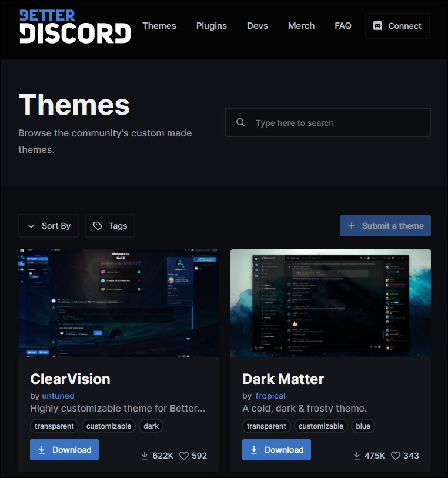Open the Dark Matter preview thumbnail
448x478 pixels.
coord(330,303)
